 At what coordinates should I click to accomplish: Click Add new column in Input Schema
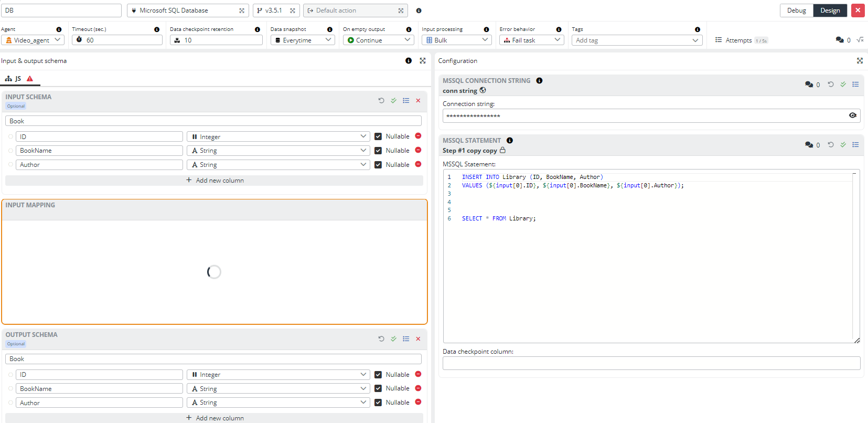coord(215,181)
